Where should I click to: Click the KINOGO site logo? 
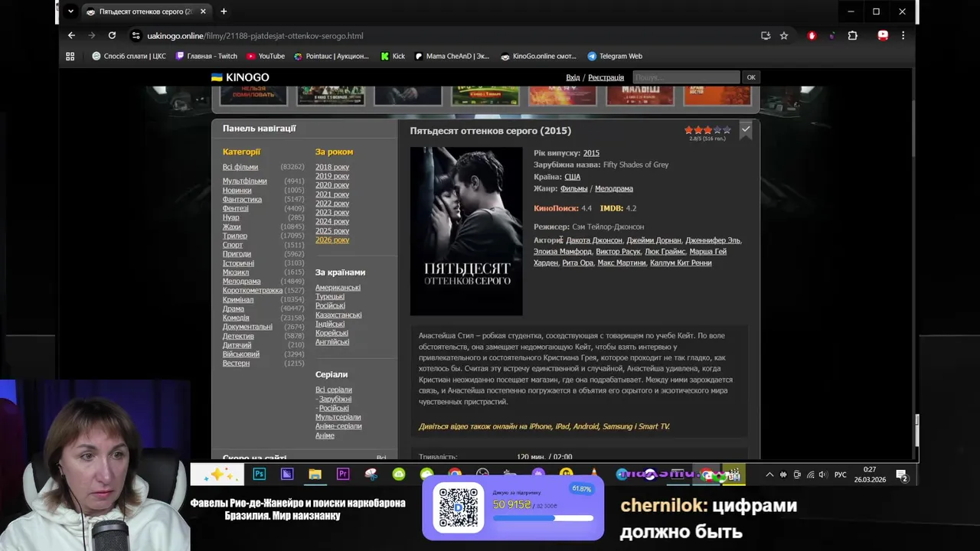(x=240, y=77)
